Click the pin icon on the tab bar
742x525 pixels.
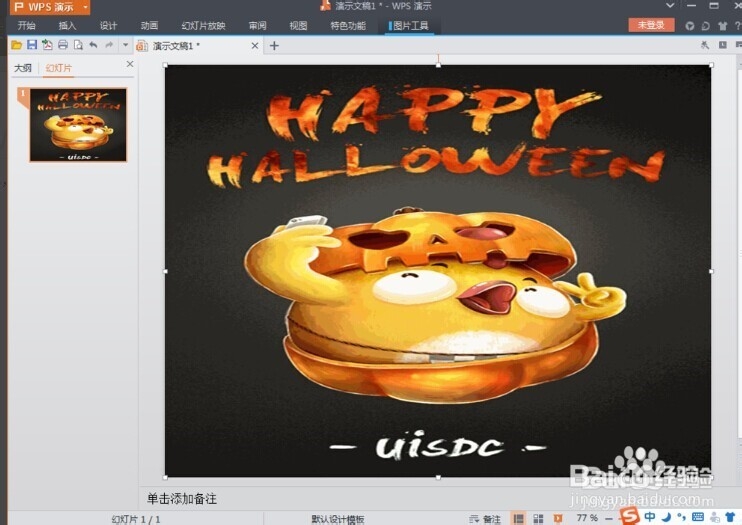[705, 45]
